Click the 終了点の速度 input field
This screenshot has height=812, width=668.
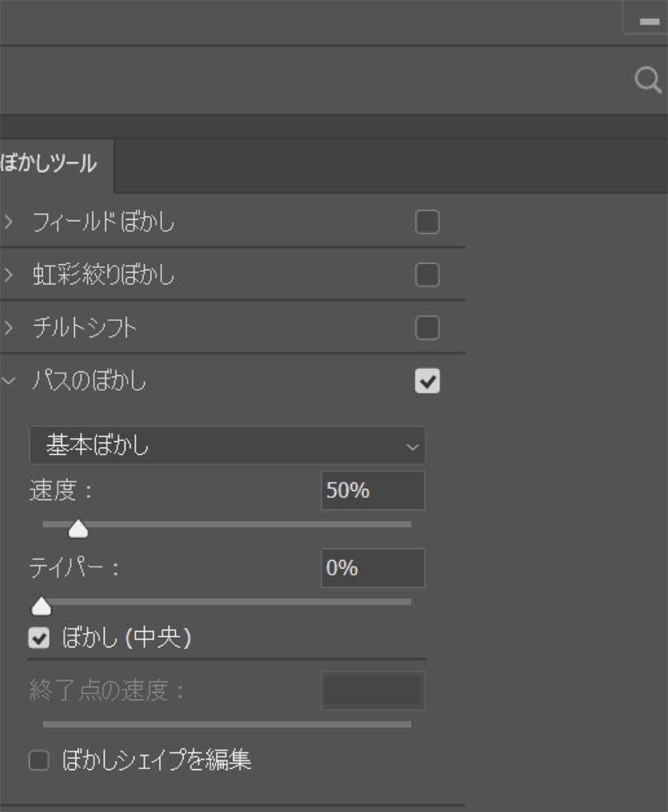373,690
